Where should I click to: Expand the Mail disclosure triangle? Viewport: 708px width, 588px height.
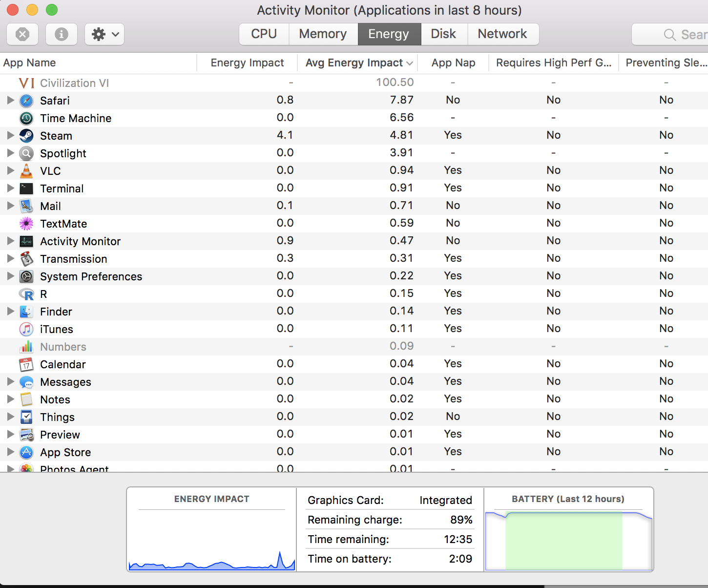click(10, 206)
